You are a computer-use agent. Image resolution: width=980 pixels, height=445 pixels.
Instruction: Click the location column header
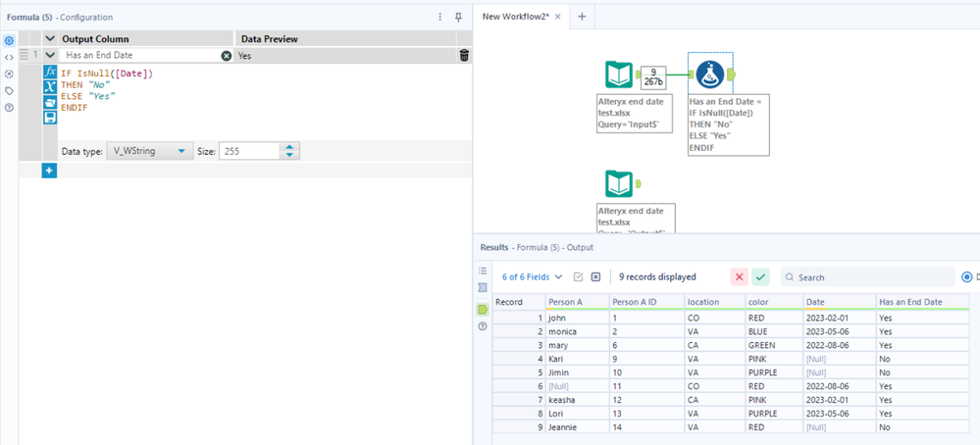pos(714,302)
